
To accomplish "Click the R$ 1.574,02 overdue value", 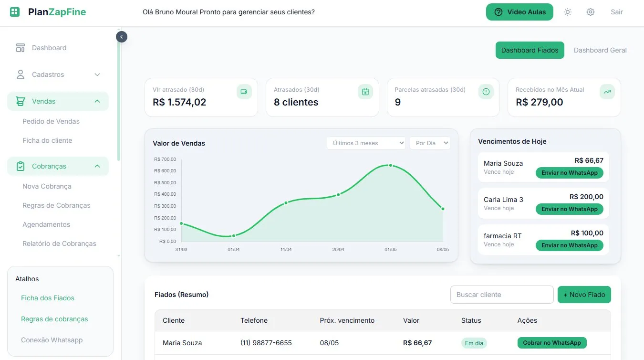I will point(179,102).
